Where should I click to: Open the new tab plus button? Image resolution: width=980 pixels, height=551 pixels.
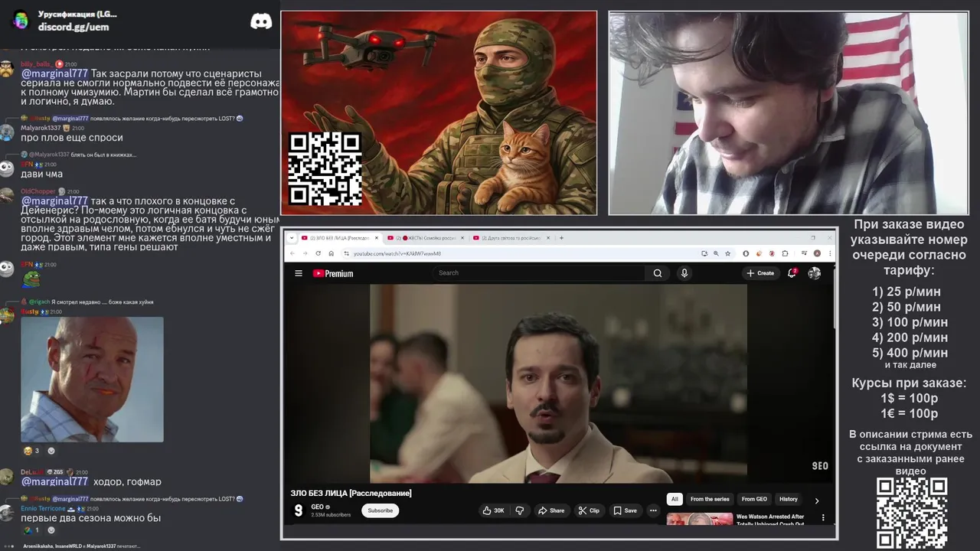(561, 238)
